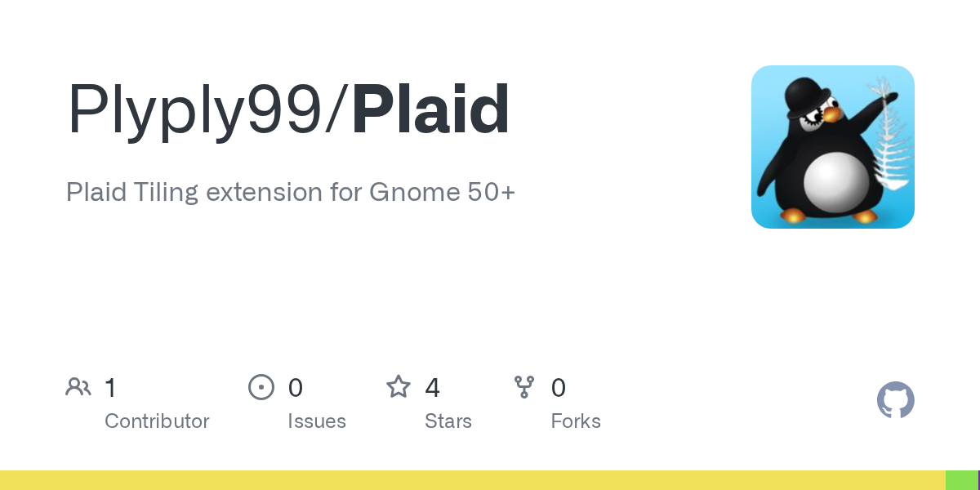Click the Forks label
Viewport: 980px width, 490px height.
coord(576,421)
